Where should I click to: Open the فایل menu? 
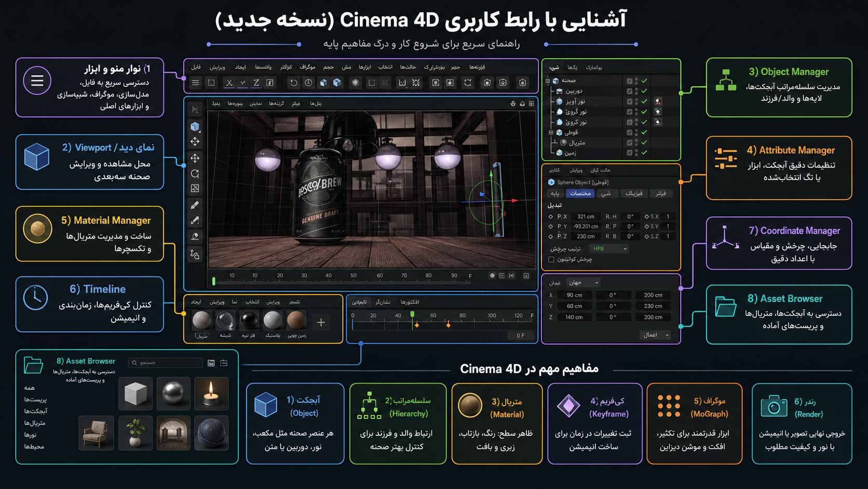196,67
